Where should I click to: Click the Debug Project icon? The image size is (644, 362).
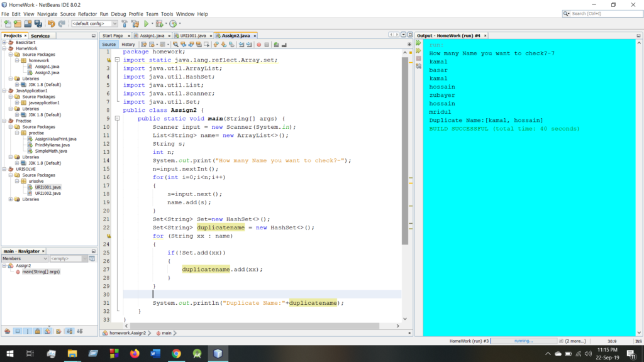160,24
